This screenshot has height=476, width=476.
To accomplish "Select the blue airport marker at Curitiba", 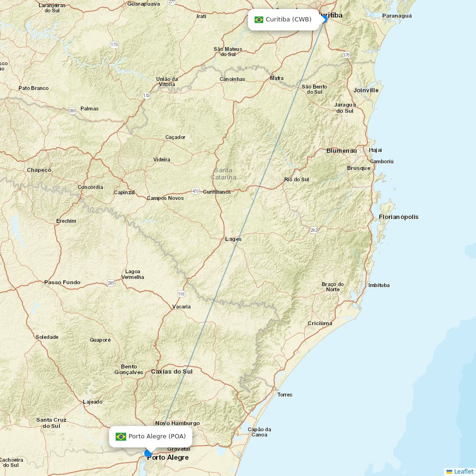I will (x=323, y=20).
